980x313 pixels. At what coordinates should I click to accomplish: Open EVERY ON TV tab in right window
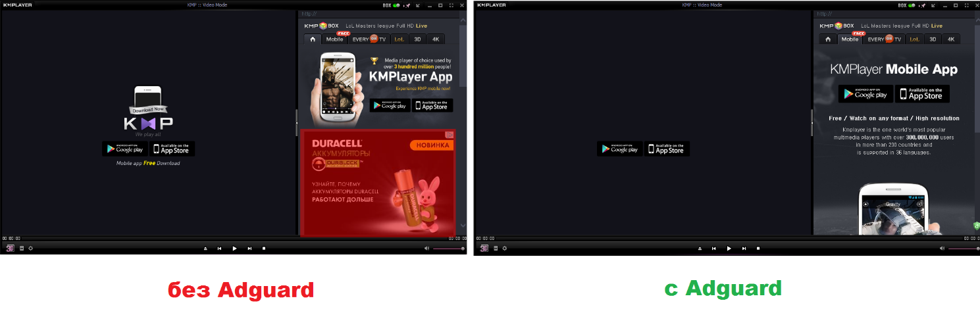coord(884,39)
